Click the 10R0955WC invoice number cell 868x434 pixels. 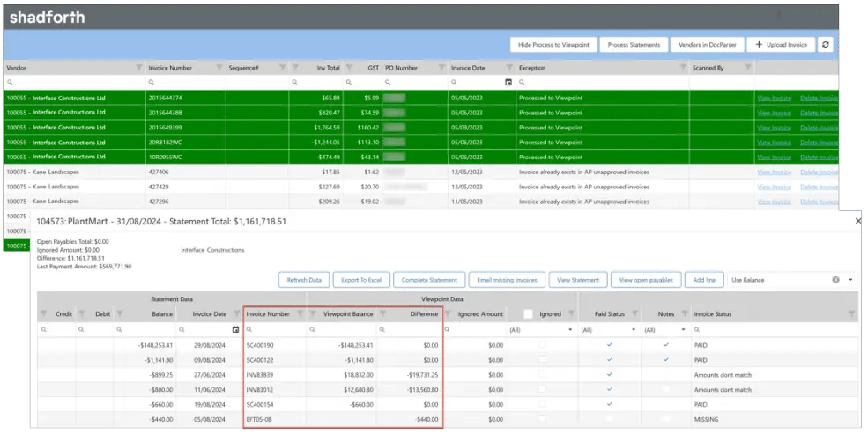click(x=185, y=157)
